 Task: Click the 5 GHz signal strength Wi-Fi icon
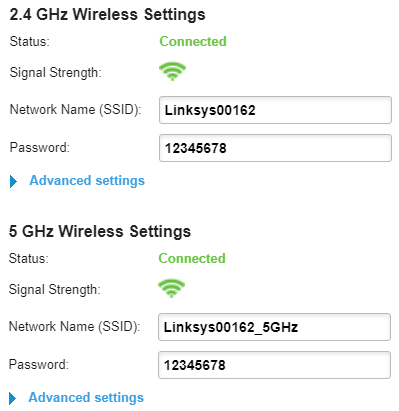click(171, 288)
